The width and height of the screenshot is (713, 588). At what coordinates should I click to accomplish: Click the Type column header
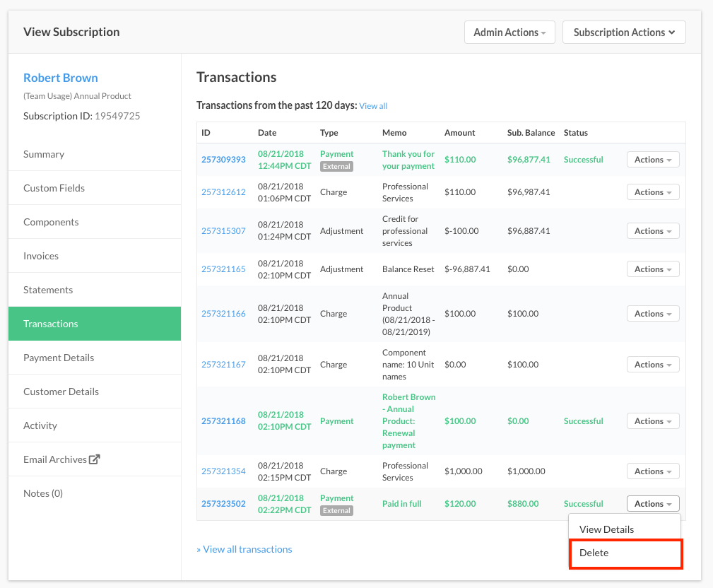[x=329, y=133]
